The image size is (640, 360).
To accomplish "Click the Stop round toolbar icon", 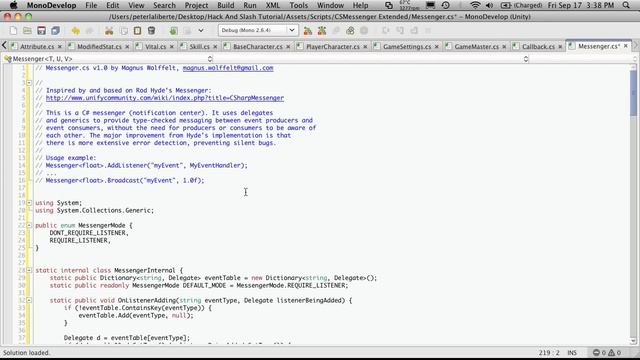I will pos(364,31).
